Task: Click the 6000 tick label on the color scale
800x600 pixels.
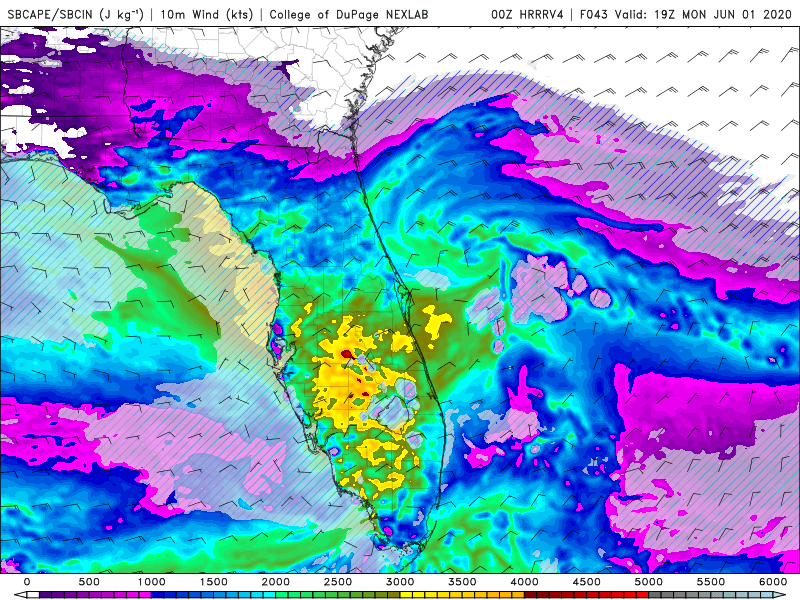Action: click(773, 582)
